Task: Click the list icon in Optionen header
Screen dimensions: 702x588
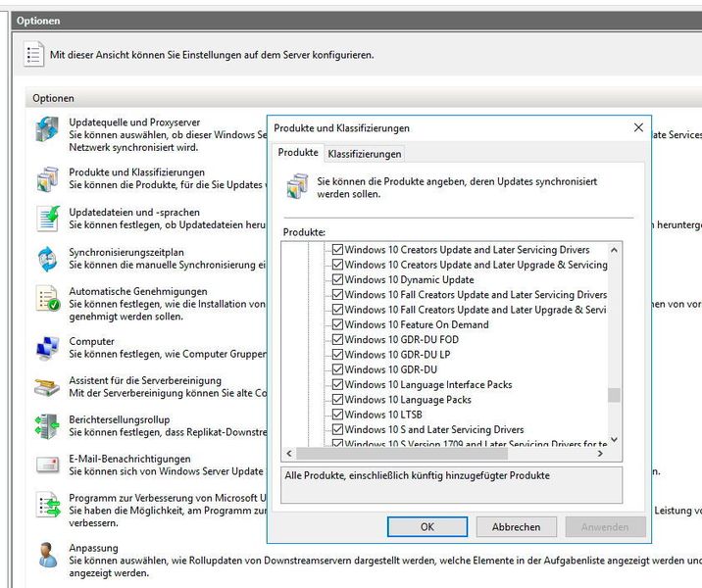Action: pyautogui.click(x=34, y=54)
